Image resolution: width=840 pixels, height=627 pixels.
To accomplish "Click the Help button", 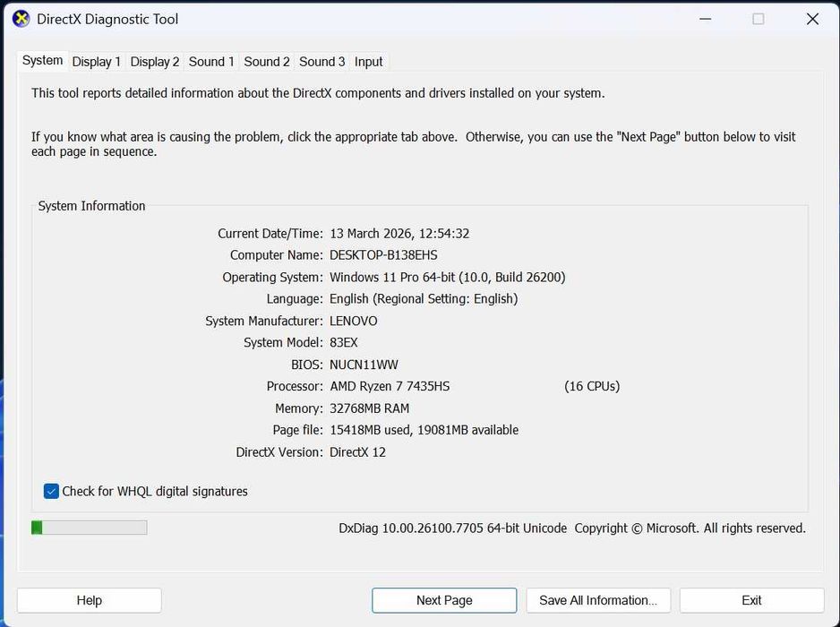I will (89, 600).
